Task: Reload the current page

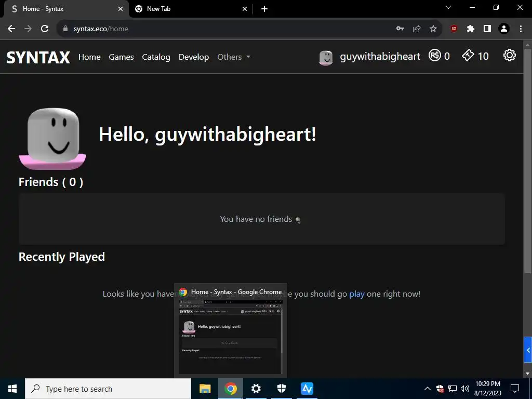Action: (x=45, y=29)
